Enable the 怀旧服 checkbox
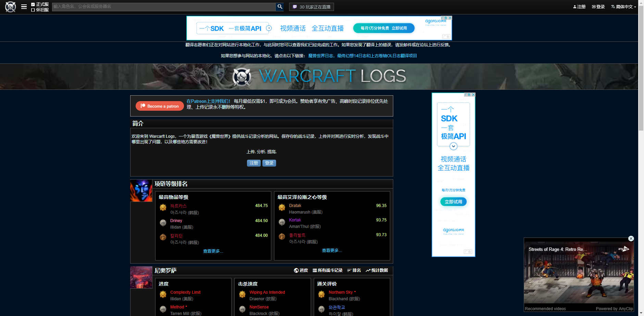The width and height of the screenshot is (644, 316). pos(33,10)
